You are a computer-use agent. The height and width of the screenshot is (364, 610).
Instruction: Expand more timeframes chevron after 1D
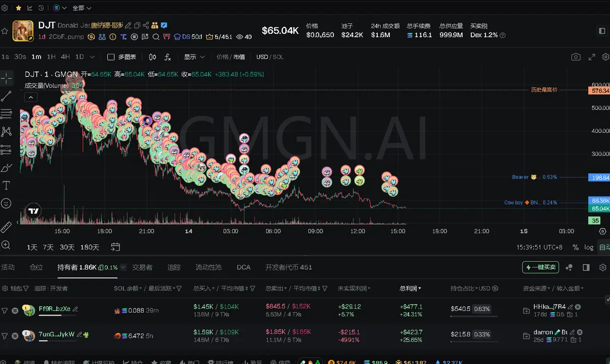92,57
